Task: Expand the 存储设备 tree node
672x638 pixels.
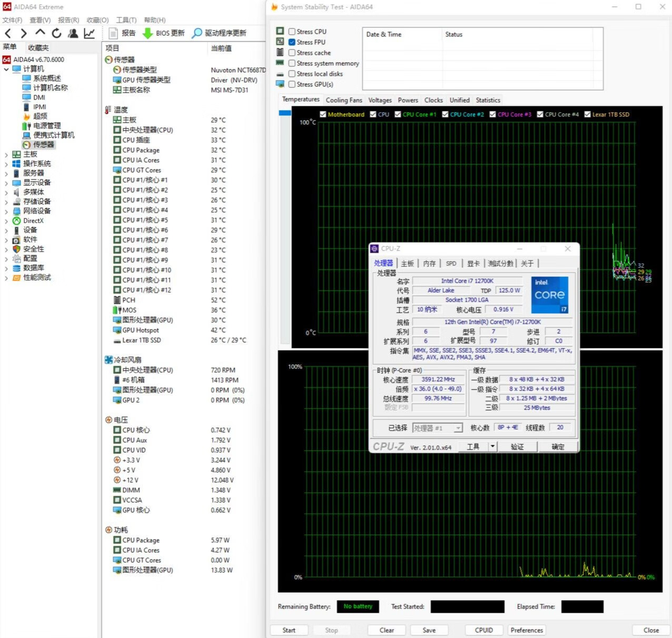Action: pos(6,202)
